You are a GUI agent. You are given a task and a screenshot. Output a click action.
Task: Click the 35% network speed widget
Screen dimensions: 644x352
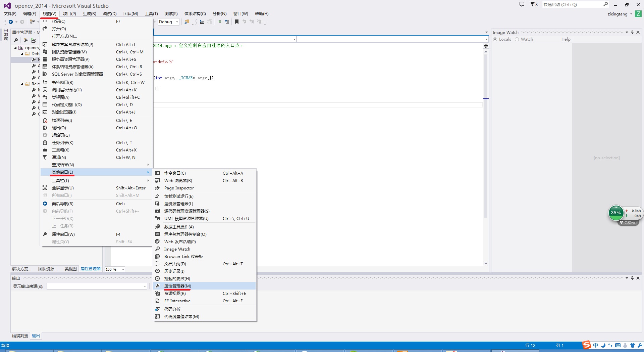(616, 213)
